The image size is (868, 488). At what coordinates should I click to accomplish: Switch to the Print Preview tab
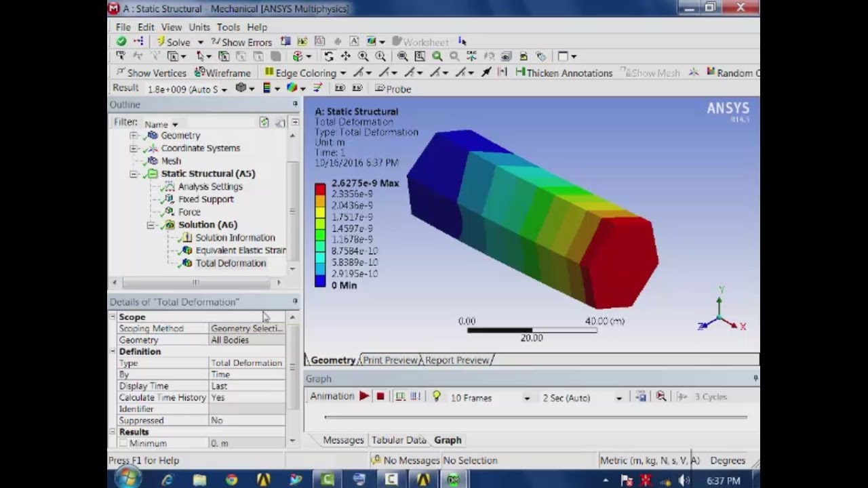[x=390, y=361]
